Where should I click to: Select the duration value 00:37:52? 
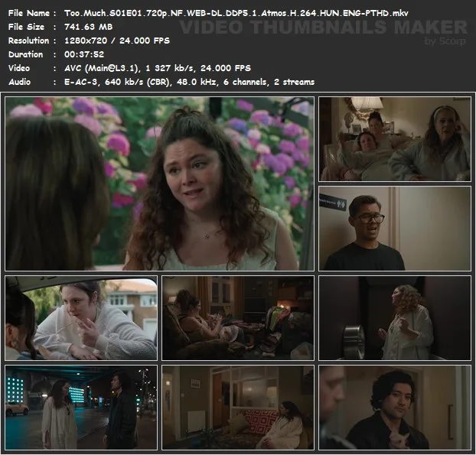84,54
